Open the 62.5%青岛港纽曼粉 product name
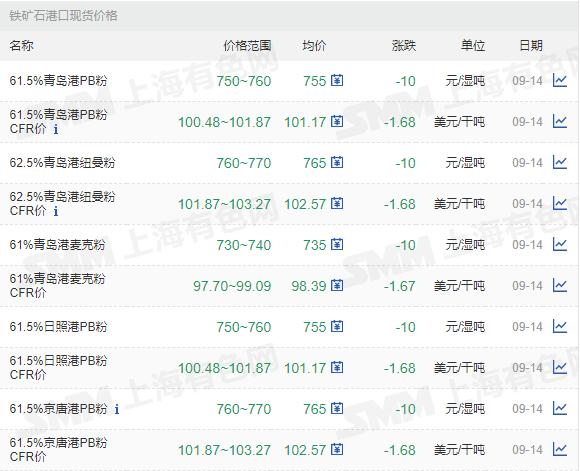Image resolution: width=580 pixels, height=471 pixels. tap(63, 163)
